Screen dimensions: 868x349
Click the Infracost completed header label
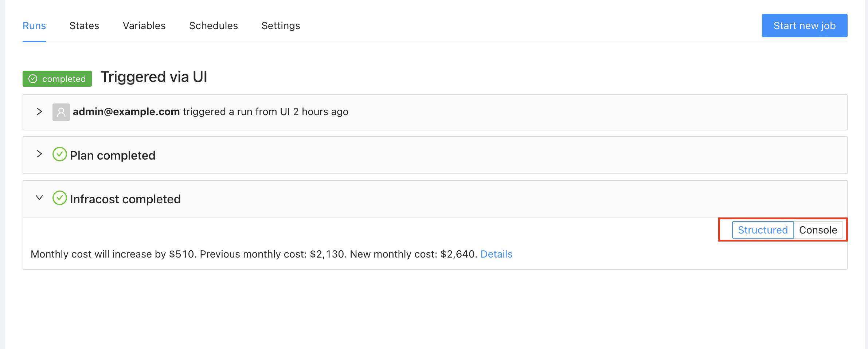[x=125, y=199]
